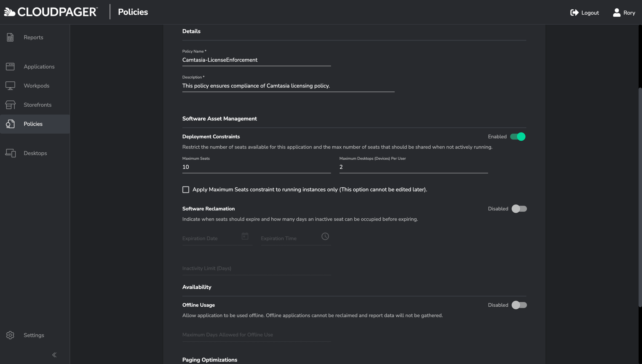Click the Expiration Date field
Screen dimensions: 642x364
click(x=217, y=238)
